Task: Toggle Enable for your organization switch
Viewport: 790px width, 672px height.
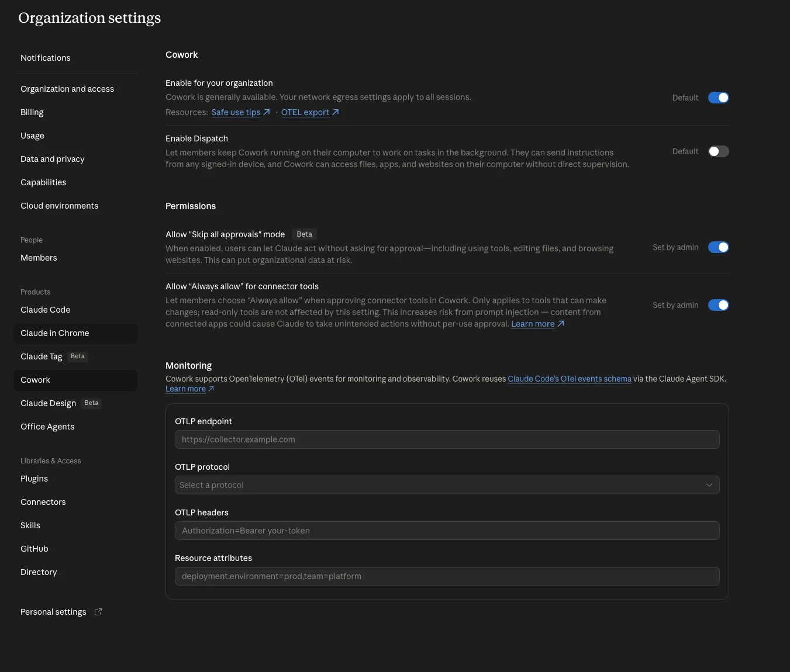Action: pyautogui.click(x=718, y=98)
